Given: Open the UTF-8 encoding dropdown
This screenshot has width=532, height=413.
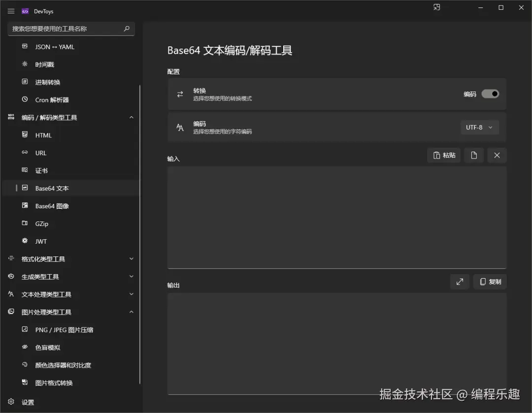Looking at the screenshot, I should [480, 127].
